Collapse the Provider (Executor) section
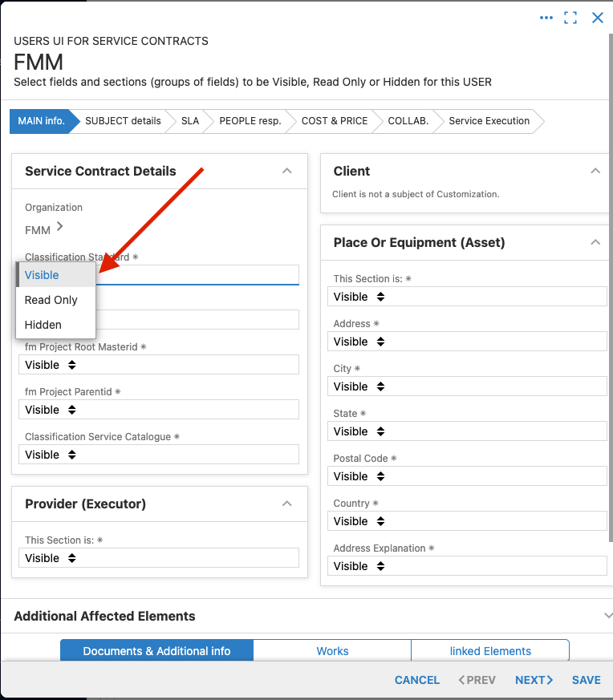 click(286, 504)
